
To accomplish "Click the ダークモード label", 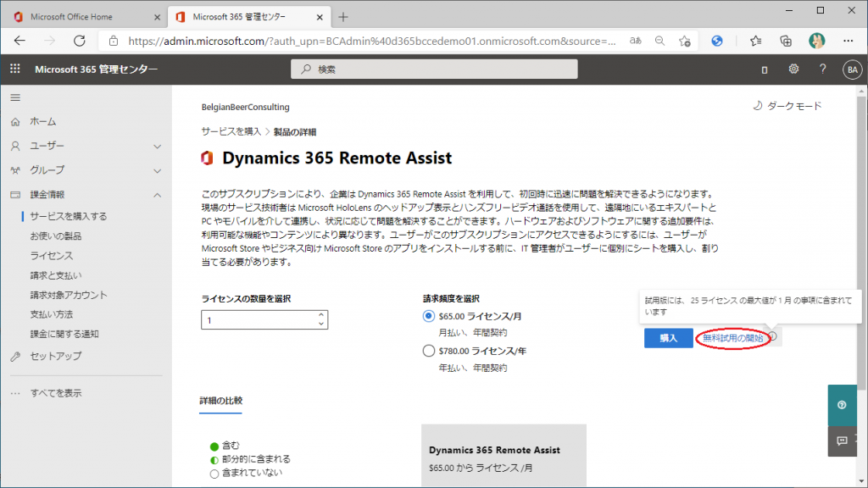I will (794, 106).
